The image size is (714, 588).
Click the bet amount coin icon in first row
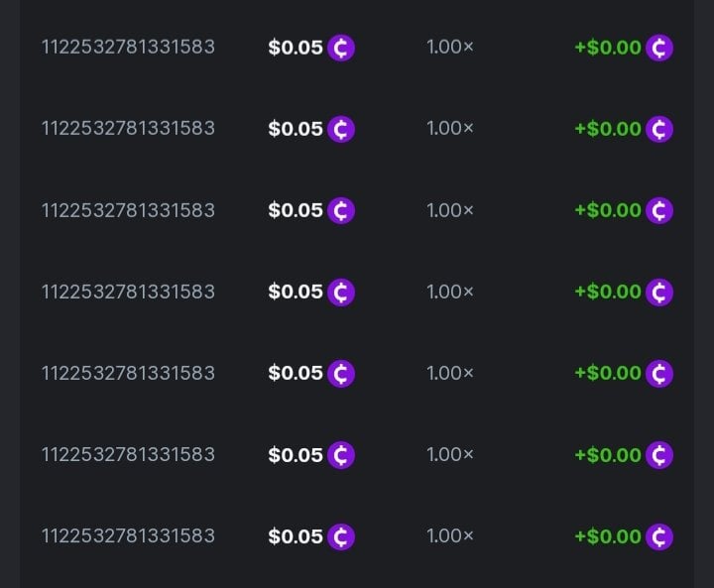point(341,48)
